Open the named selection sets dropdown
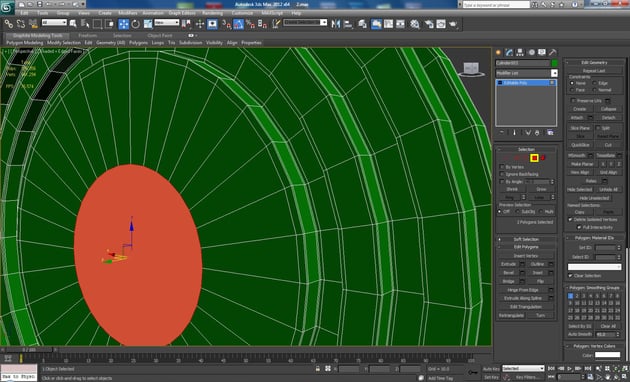Screen dimensions: 630x382 tap(305, 23)
